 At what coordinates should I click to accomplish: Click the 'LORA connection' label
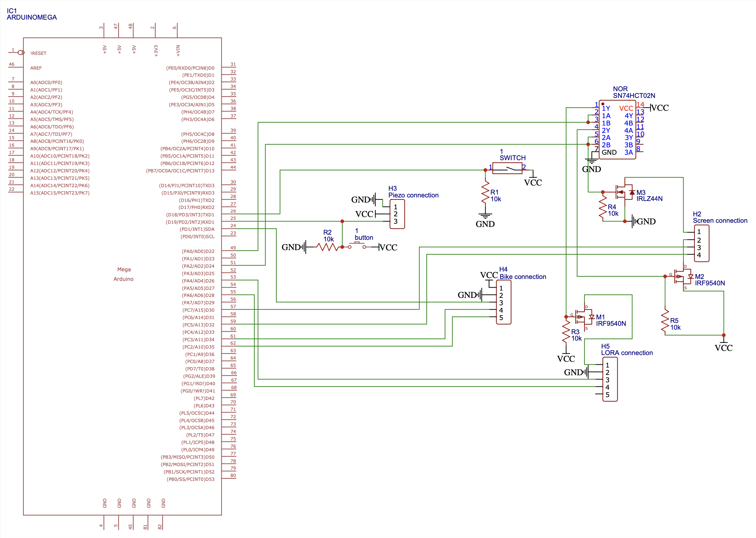[627, 353]
